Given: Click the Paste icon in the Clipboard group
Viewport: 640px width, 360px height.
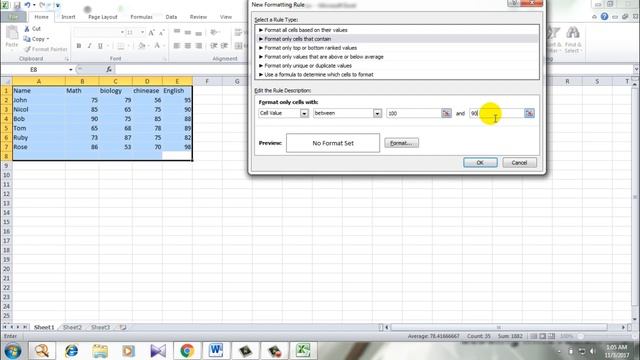Looking at the screenshot, I should [x=12, y=33].
